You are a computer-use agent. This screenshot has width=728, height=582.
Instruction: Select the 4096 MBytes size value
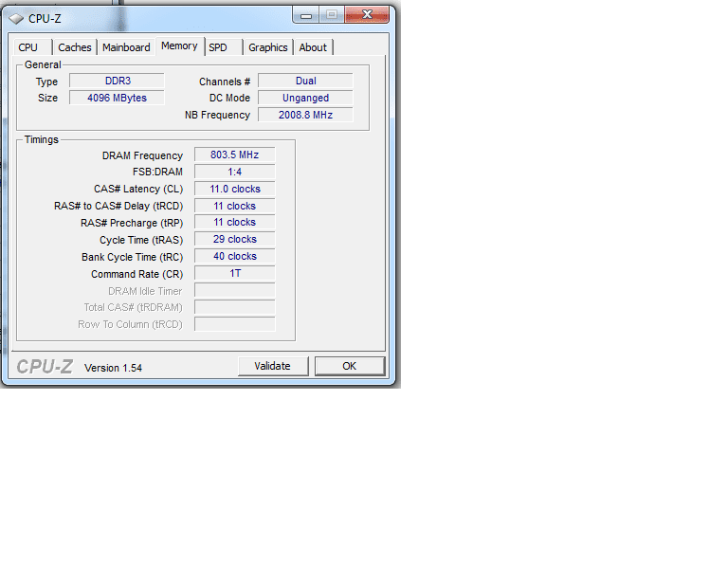tap(117, 98)
